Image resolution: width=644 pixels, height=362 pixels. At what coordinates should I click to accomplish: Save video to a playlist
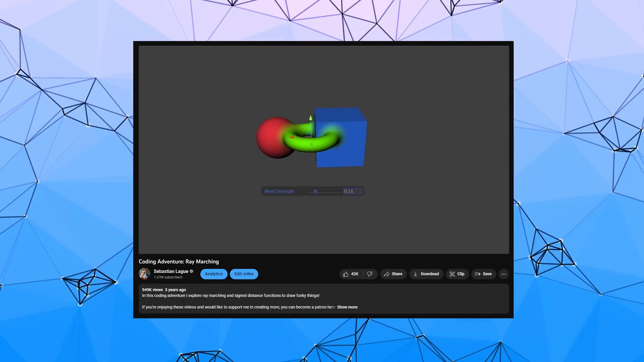[x=483, y=274]
